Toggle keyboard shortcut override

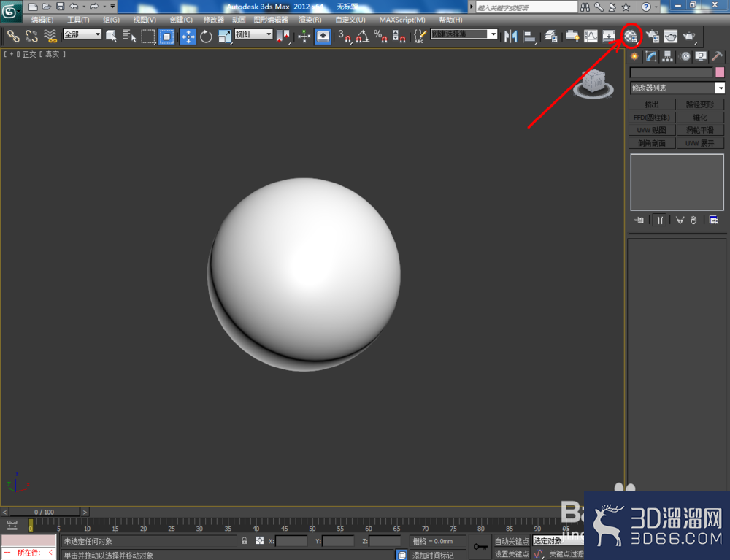click(323, 36)
